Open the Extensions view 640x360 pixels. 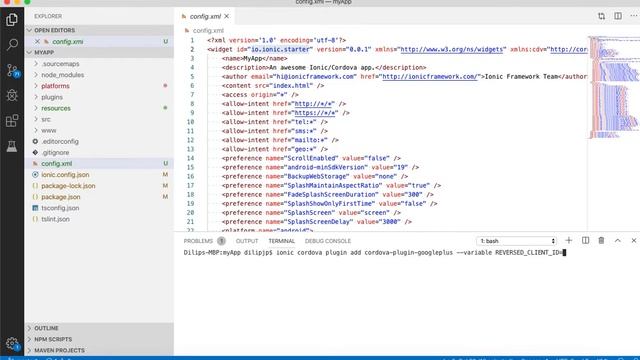pos(12,120)
